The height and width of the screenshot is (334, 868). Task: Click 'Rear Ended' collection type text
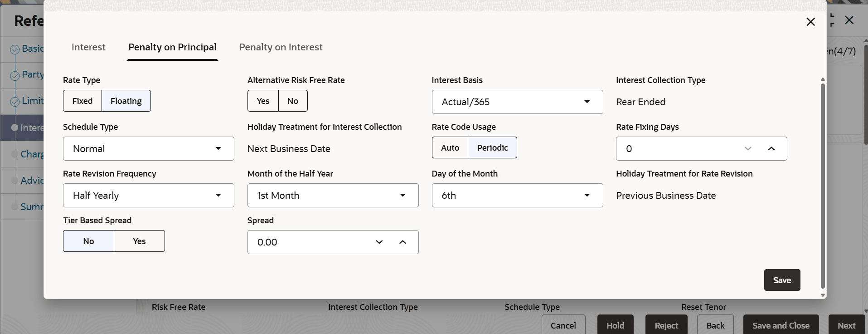click(x=640, y=102)
